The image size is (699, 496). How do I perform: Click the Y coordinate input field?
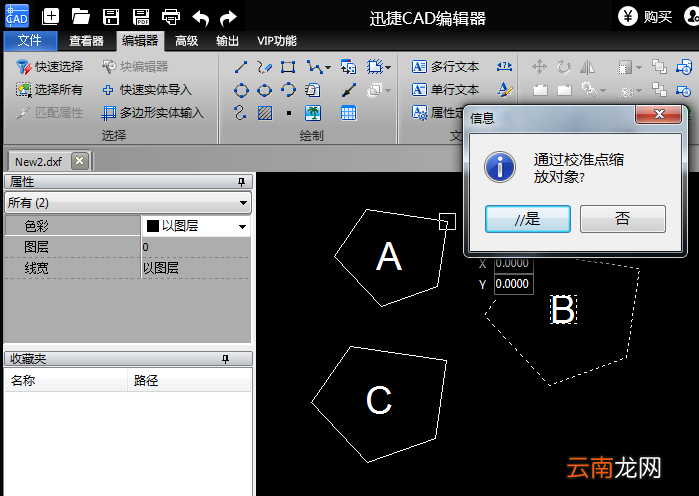tap(514, 284)
